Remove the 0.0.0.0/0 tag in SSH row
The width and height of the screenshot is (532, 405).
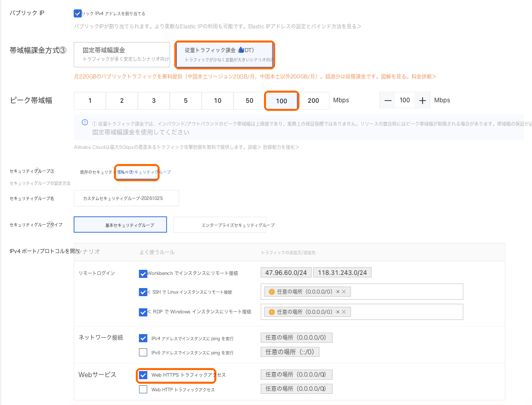344,292
